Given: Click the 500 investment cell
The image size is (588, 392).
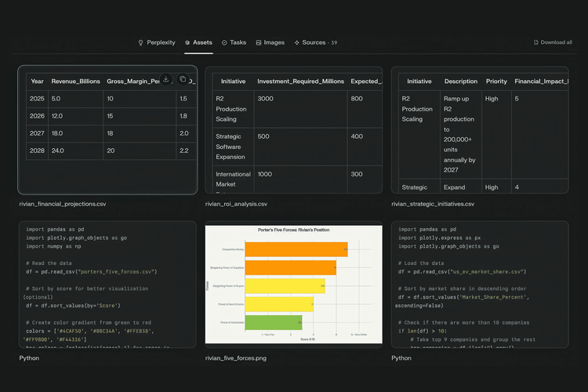Looking at the screenshot, I should pos(301,147).
